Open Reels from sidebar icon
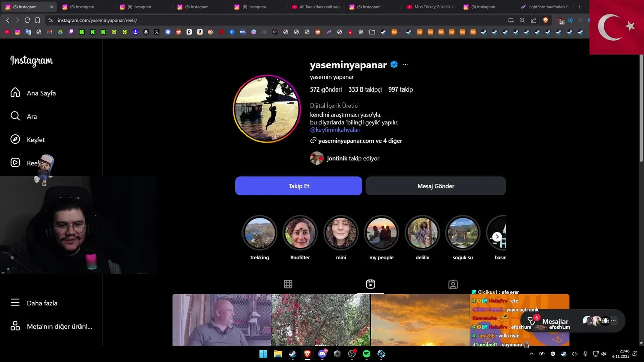 pos(15,163)
